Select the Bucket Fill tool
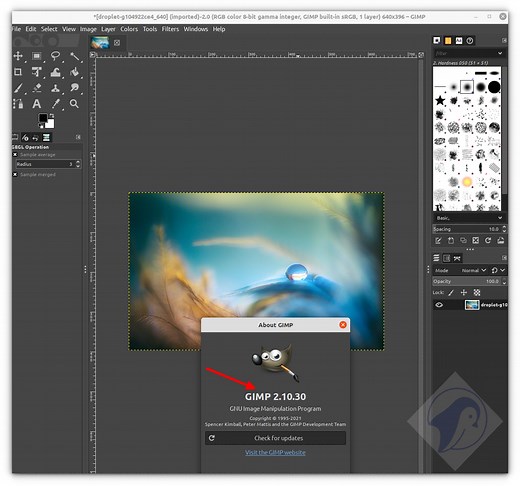Image resolution: width=520 pixels, height=486 pixels. coord(74,72)
